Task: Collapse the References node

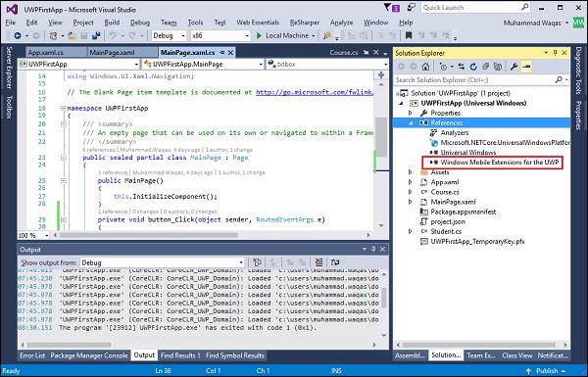Action: point(410,122)
